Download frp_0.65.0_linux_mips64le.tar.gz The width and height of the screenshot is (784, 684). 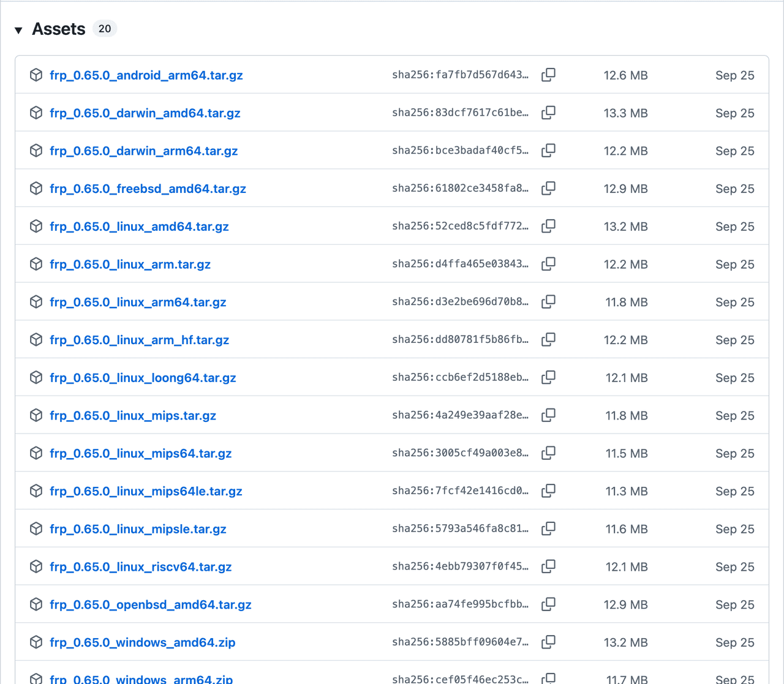[146, 491]
